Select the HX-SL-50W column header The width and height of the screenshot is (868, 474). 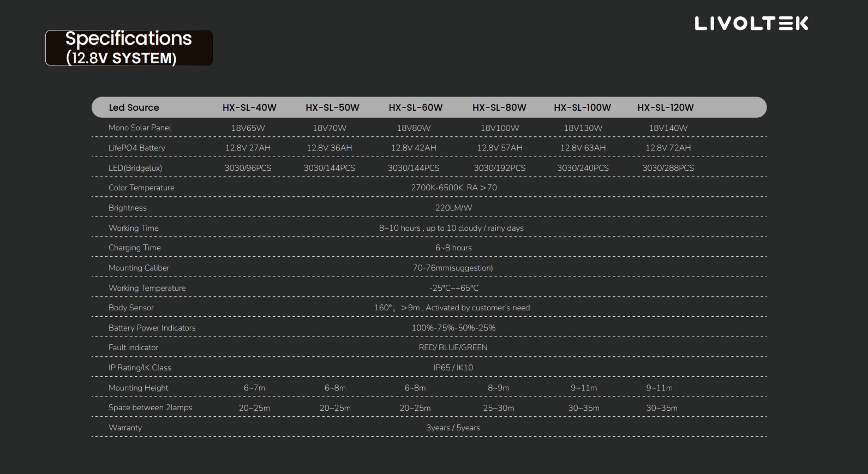pyautogui.click(x=332, y=107)
